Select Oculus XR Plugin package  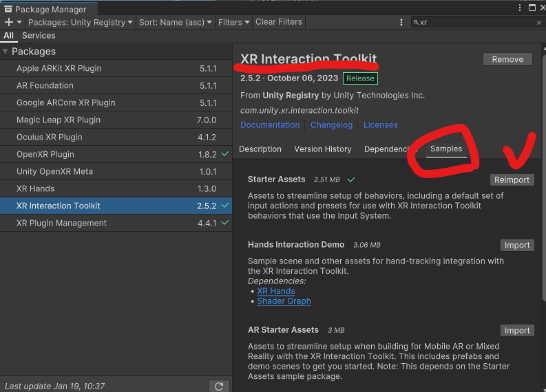[x=116, y=137]
